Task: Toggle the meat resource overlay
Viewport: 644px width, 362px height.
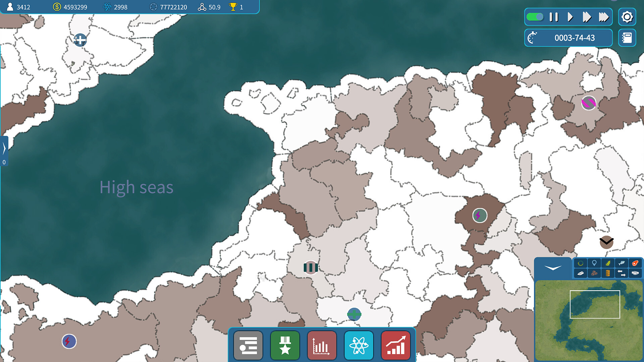Action: pos(636,263)
